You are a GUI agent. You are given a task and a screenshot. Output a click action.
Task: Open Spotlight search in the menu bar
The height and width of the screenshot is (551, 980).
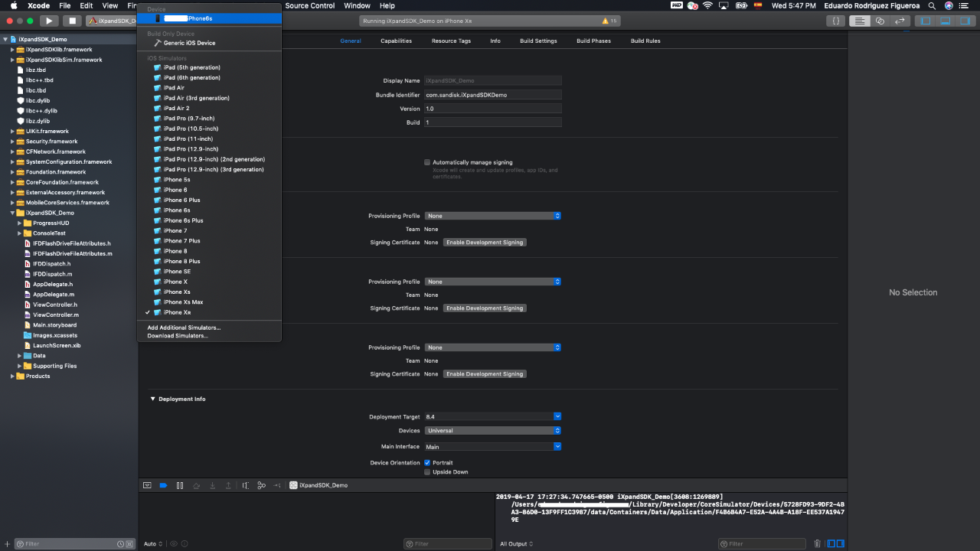932,5
